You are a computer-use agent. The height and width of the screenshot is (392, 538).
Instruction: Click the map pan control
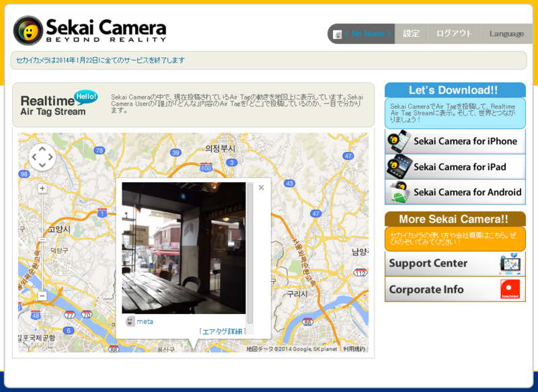point(42,157)
